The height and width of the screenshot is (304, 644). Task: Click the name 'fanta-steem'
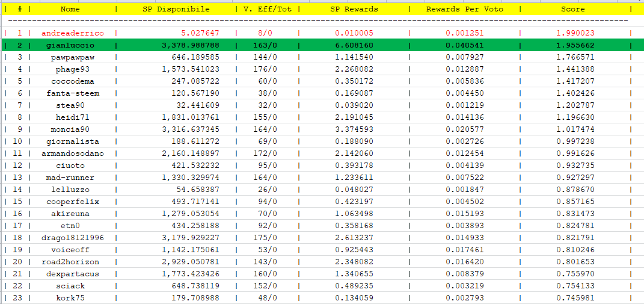pos(73,93)
